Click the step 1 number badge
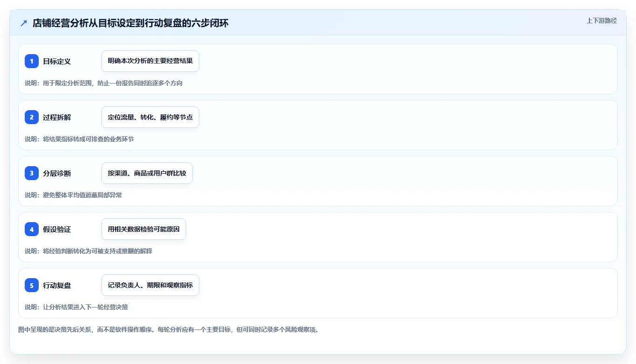Viewport: 636px width, 364px height. 32,61
